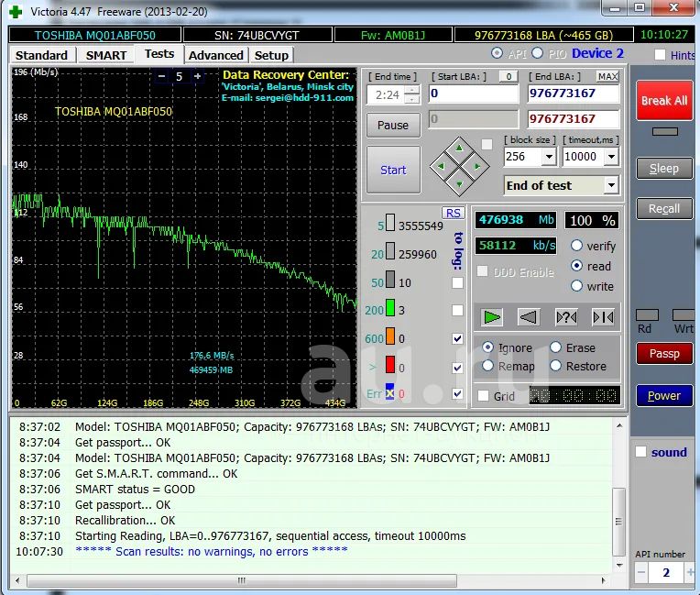Click the log line 'SMART status = GOOD'
The image size is (700, 595).
[x=135, y=490]
